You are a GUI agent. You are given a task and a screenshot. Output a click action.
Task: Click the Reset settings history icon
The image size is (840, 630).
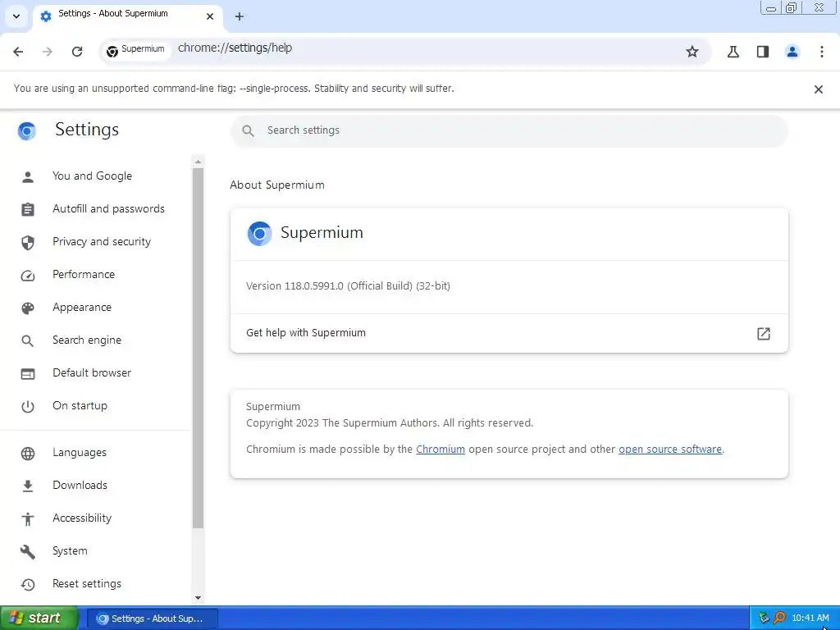[x=28, y=584]
